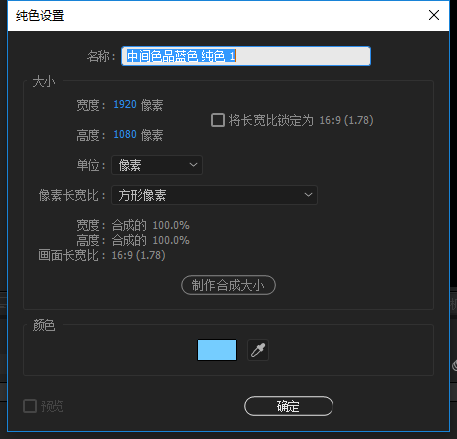Enable lock aspect ratio to 16:9 checkbox
This screenshot has height=439, width=457.
tap(218, 120)
